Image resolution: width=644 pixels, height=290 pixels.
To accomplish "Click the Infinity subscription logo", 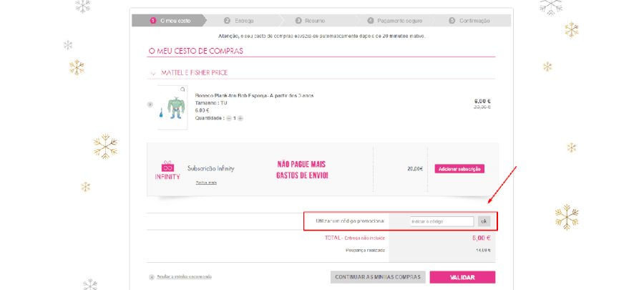I will (x=167, y=170).
